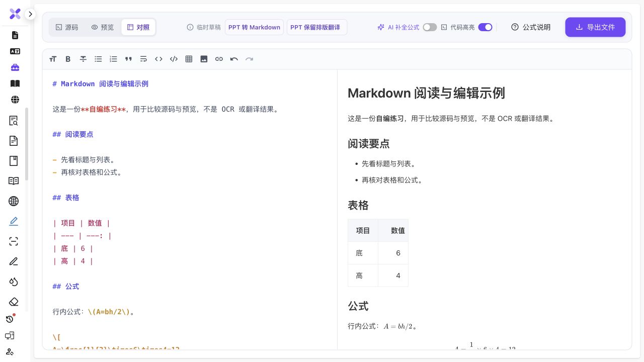Undo the last edit
Screen dimensions: 644x362
coord(234,59)
